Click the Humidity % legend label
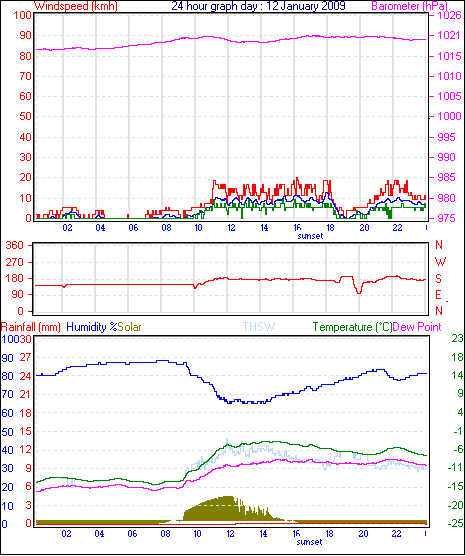 (x=92, y=327)
